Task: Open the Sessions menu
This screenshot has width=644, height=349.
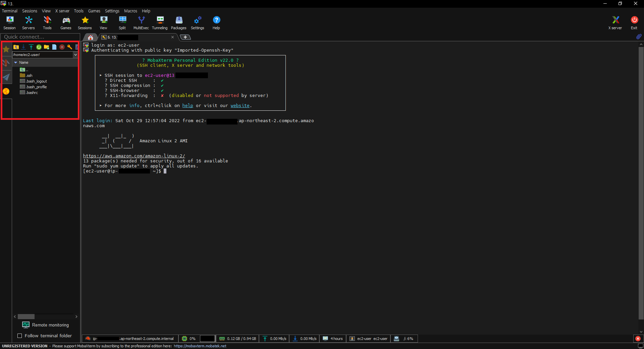Action: [30, 11]
